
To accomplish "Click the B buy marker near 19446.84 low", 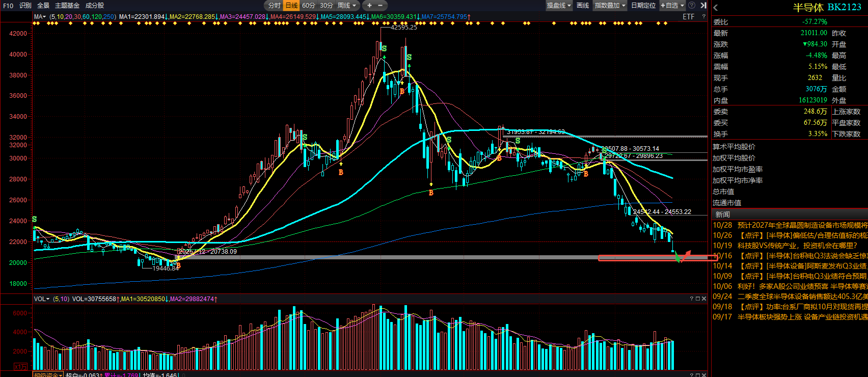I will click(178, 265).
